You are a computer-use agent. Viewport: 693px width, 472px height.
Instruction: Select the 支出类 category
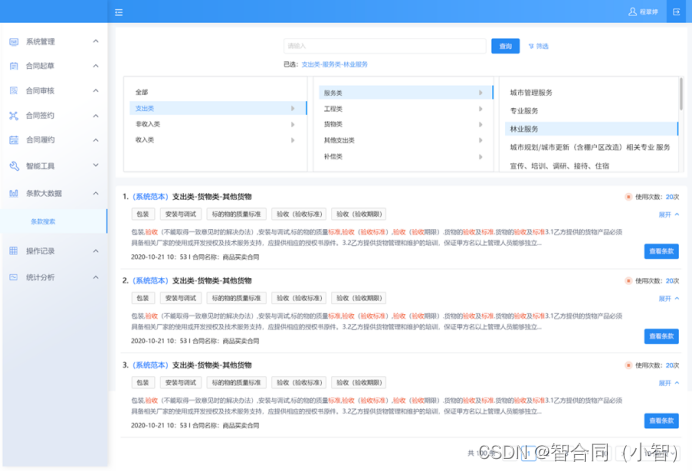click(218, 108)
